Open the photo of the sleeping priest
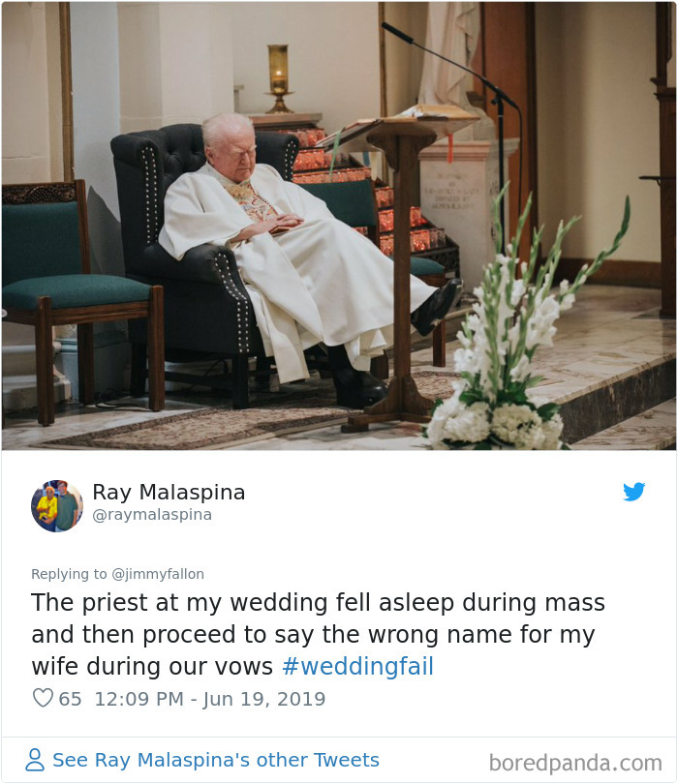 point(339,227)
